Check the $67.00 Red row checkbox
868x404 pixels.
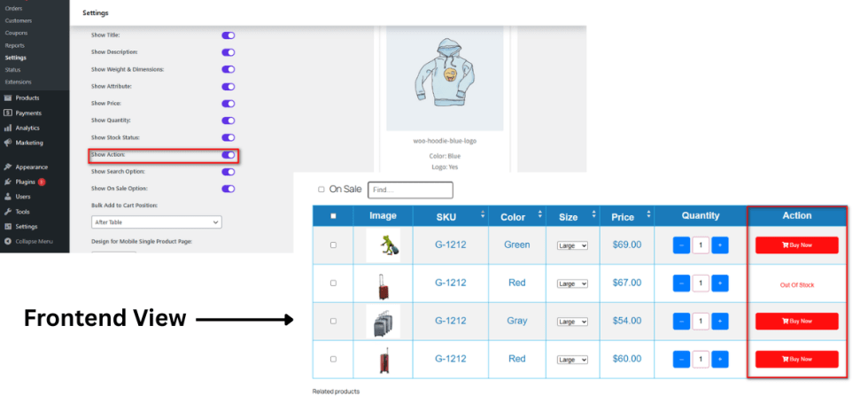(333, 283)
